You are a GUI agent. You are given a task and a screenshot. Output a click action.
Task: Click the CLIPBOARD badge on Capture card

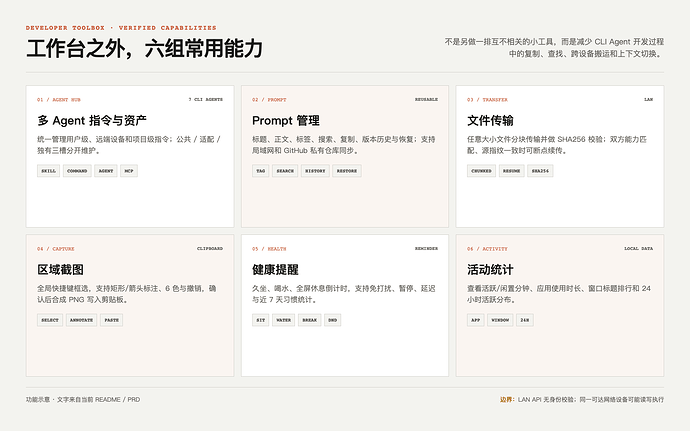click(x=210, y=249)
